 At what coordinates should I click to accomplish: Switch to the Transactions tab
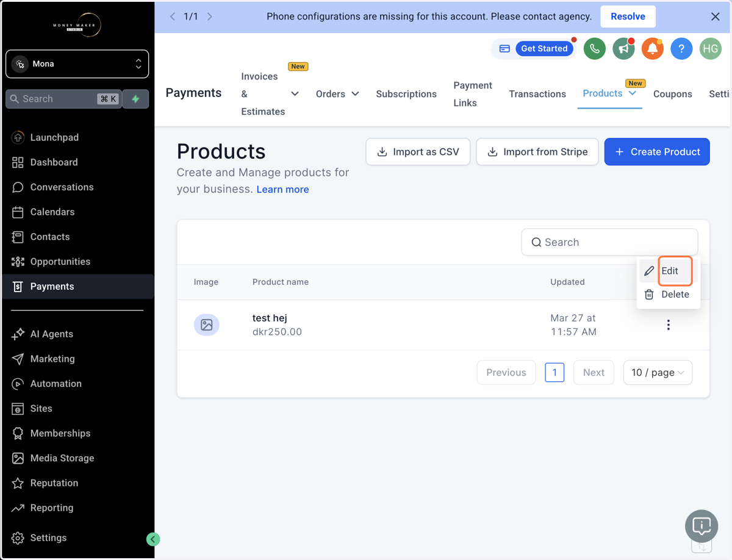[x=537, y=94]
